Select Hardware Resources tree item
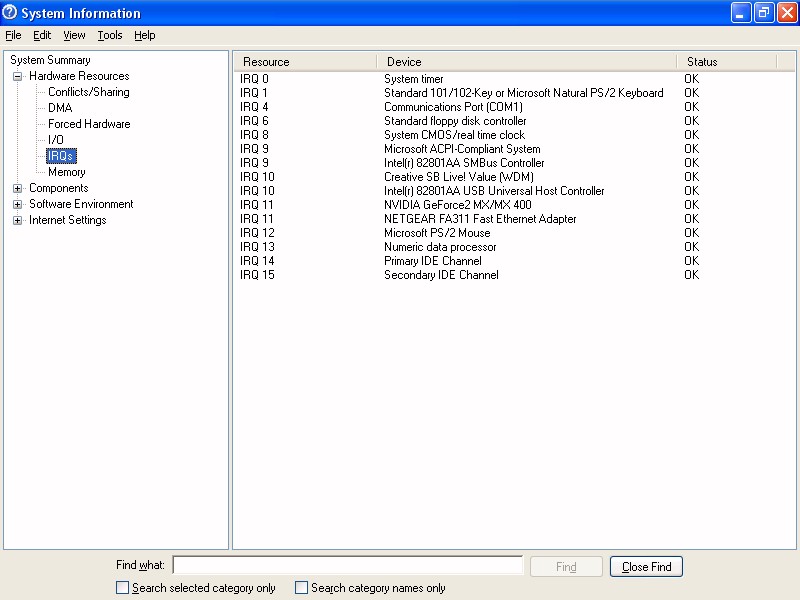This screenshot has width=800, height=600. pos(79,76)
